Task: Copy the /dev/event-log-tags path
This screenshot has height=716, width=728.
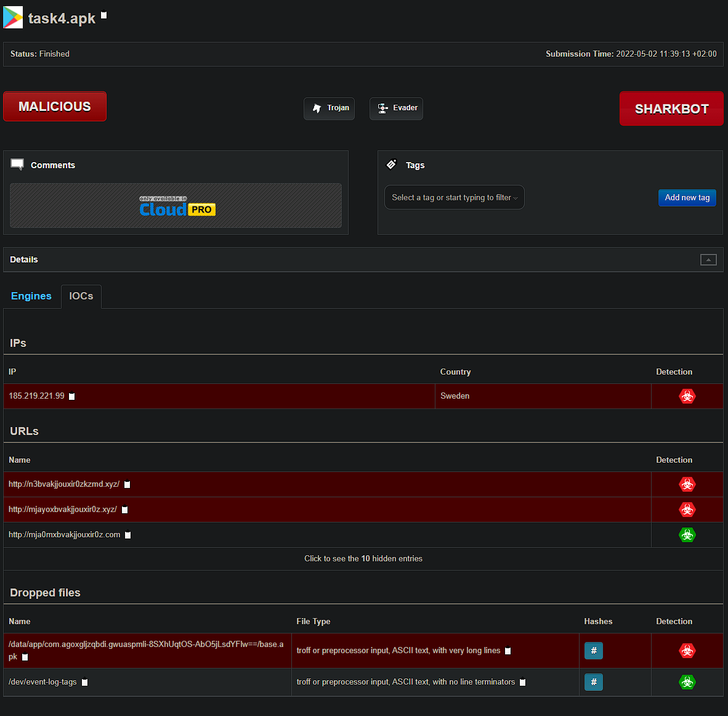Action: (84, 682)
